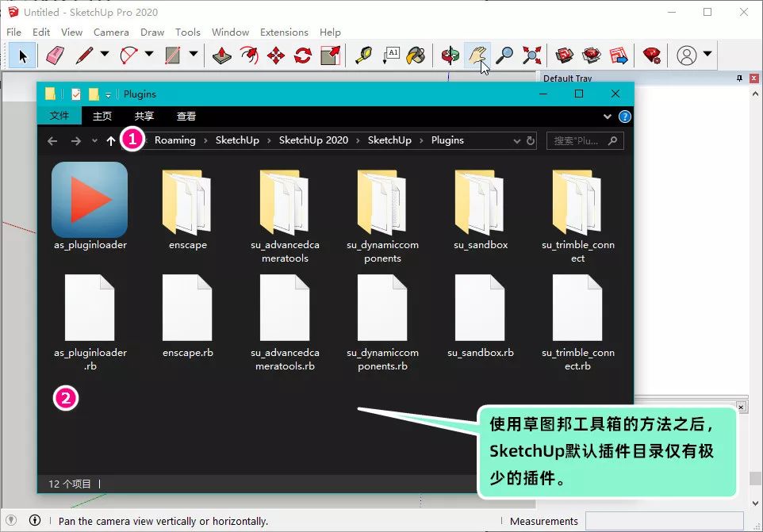The width and height of the screenshot is (763, 532).
Task: Expand the Arc tool dropdown arrow
Action: (149, 53)
